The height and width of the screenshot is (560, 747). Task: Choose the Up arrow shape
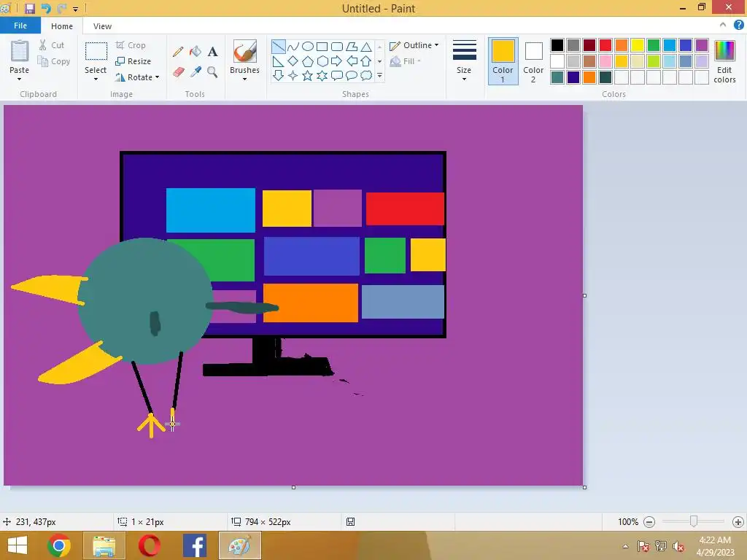point(366,61)
